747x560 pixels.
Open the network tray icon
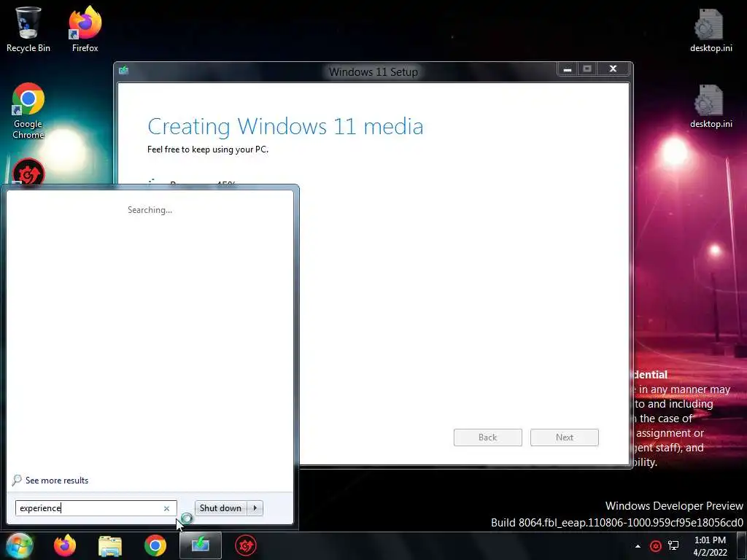click(x=673, y=545)
